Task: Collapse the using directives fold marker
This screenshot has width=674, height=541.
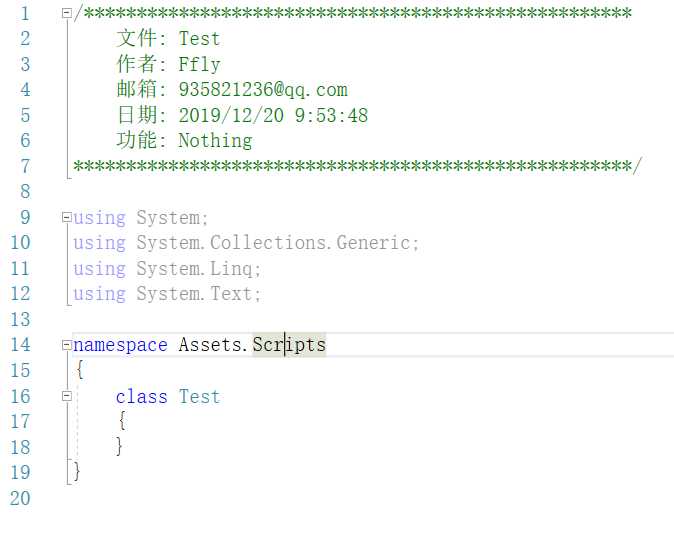Action: click(x=66, y=217)
